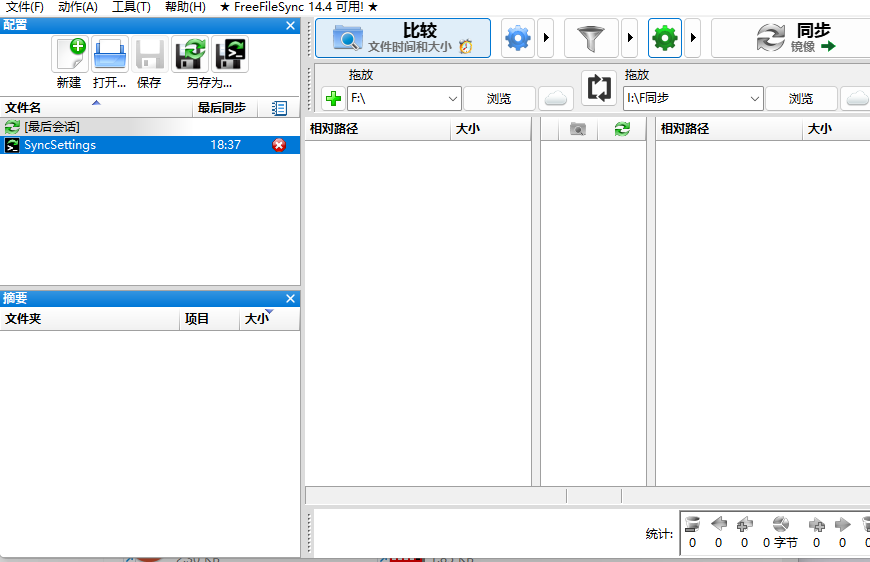The width and height of the screenshot is (870, 562).
Task: Toggle the log column list icon
Action: (x=279, y=108)
